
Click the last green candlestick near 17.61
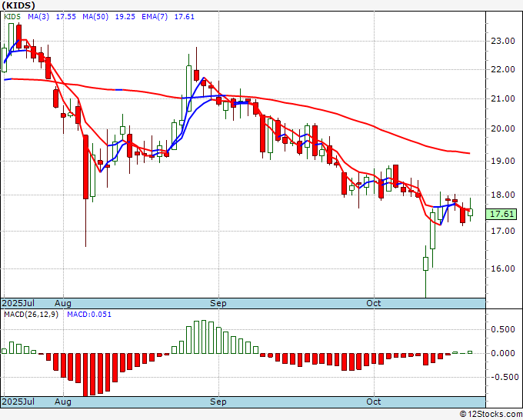point(470,212)
